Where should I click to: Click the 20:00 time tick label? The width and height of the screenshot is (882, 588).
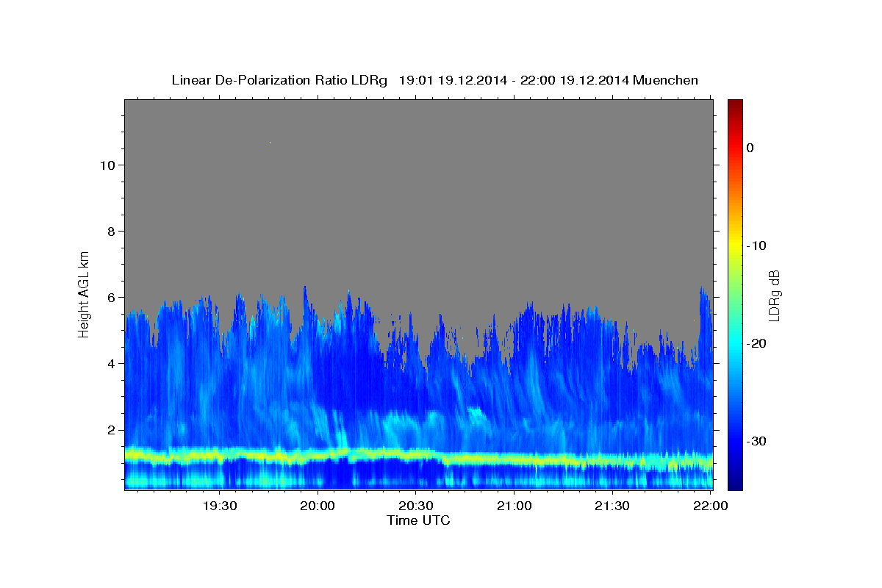click(x=318, y=506)
